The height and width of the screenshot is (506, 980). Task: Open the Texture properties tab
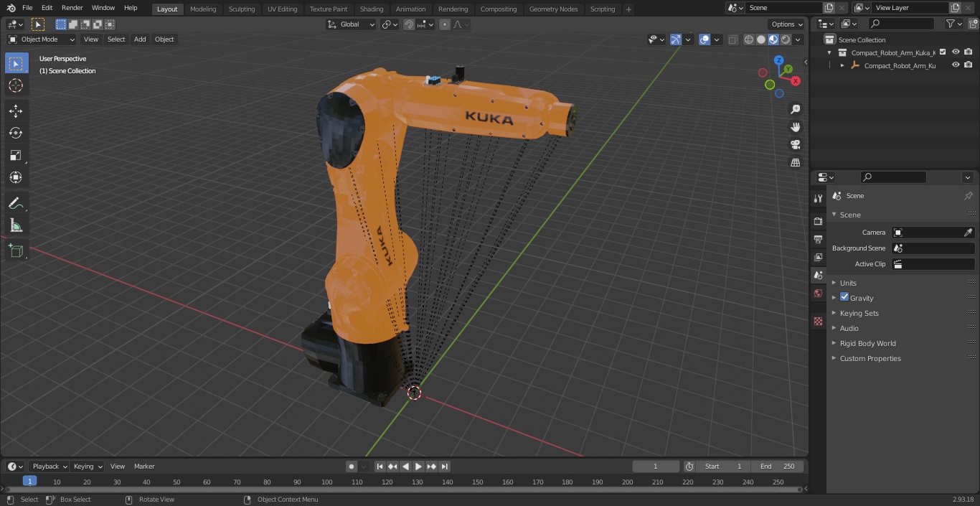click(x=818, y=321)
